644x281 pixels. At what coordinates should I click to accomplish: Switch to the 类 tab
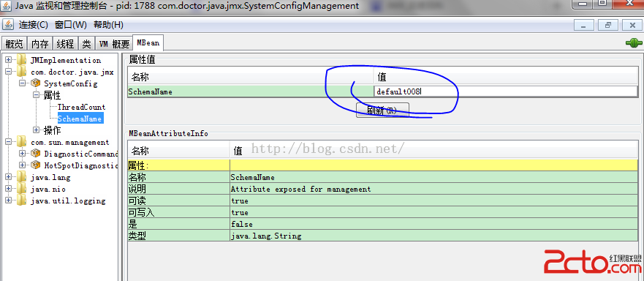[x=87, y=44]
